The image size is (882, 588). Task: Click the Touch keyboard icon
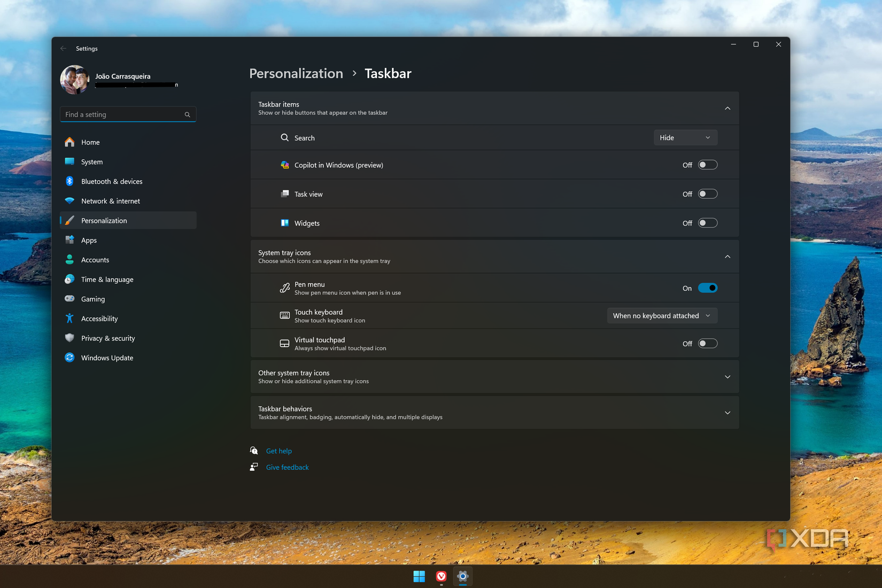(x=285, y=315)
